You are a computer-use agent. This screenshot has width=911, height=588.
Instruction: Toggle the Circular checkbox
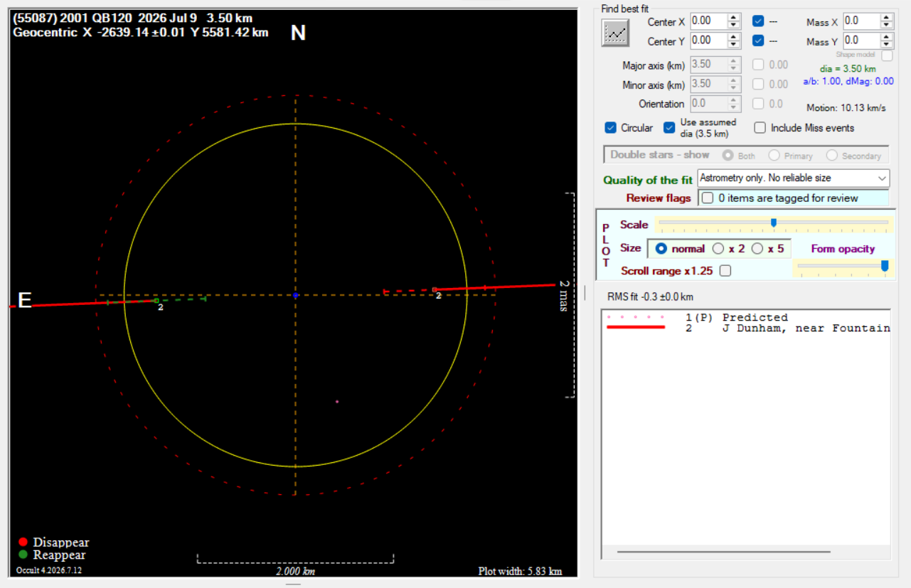(x=610, y=128)
